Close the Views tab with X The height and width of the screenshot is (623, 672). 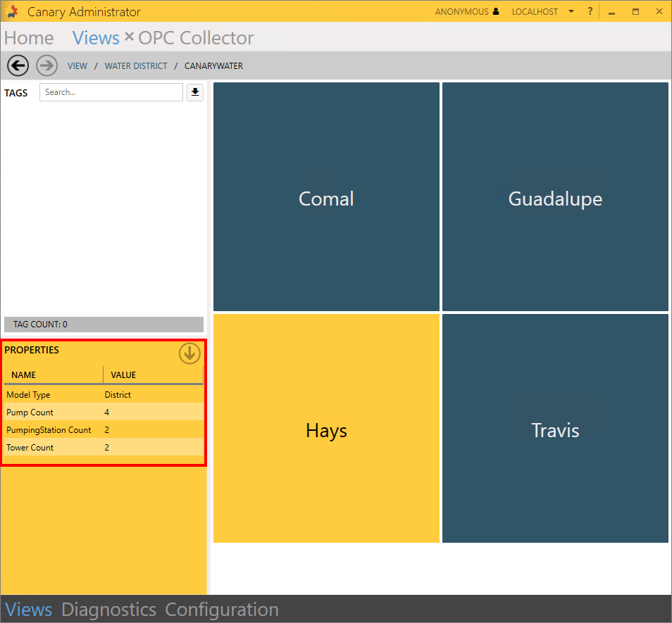(129, 37)
